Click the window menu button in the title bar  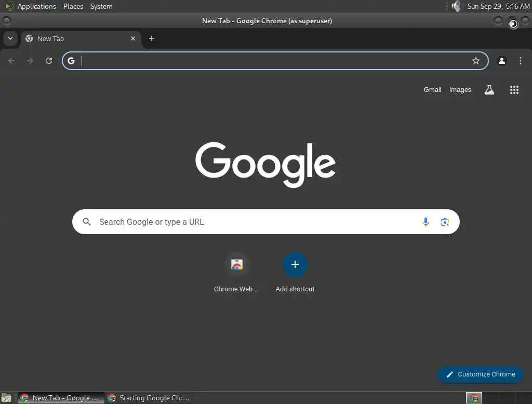(x=6, y=21)
